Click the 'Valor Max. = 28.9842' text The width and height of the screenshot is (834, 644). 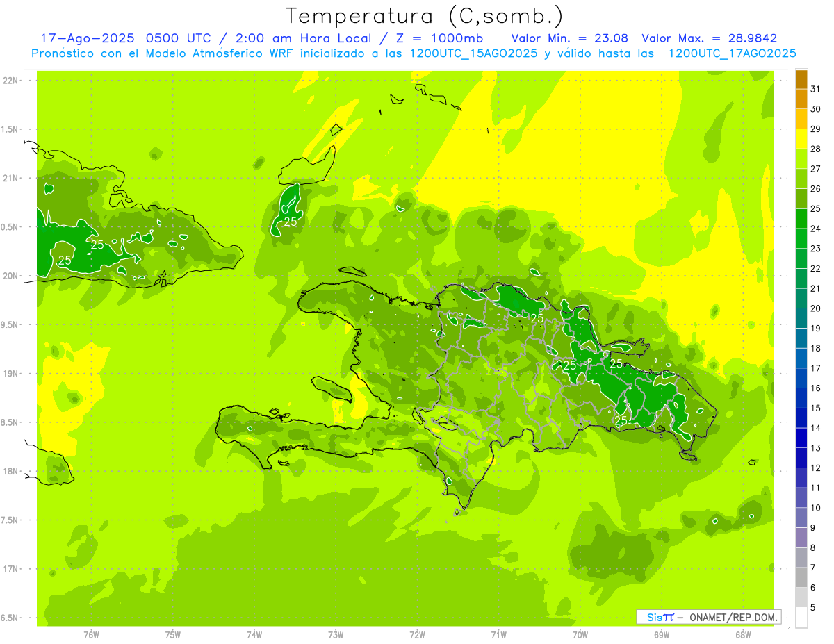tap(709, 38)
